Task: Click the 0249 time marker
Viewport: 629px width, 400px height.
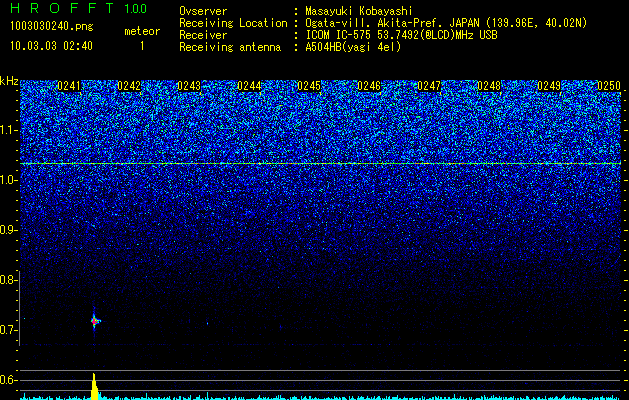Action: click(549, 86)
